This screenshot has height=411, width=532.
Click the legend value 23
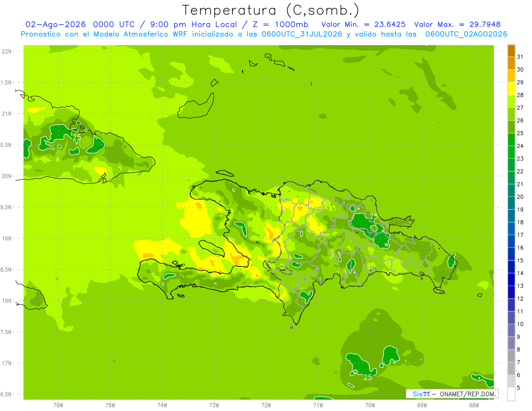coord(520,159)
